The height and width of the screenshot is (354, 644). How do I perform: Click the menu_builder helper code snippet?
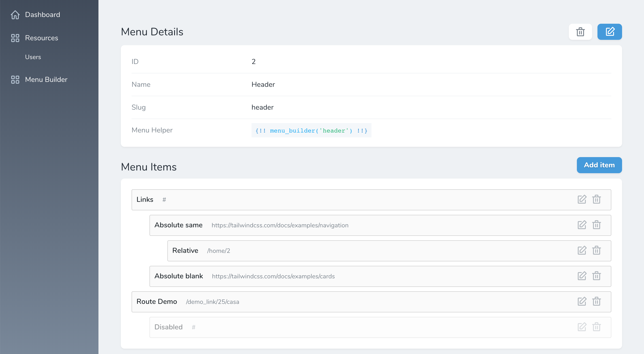click(311, 130)
